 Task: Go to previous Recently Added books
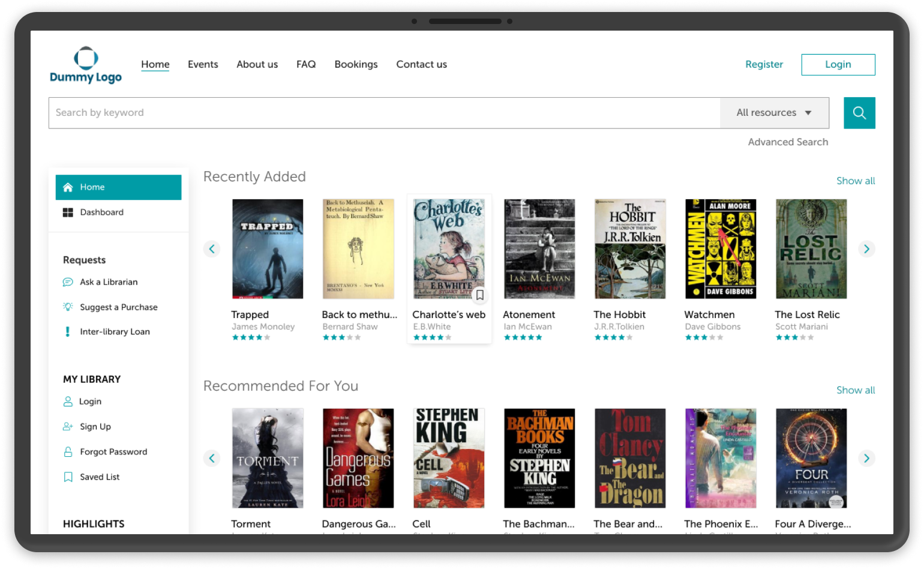pyautogui.click(x=212, y=249)
